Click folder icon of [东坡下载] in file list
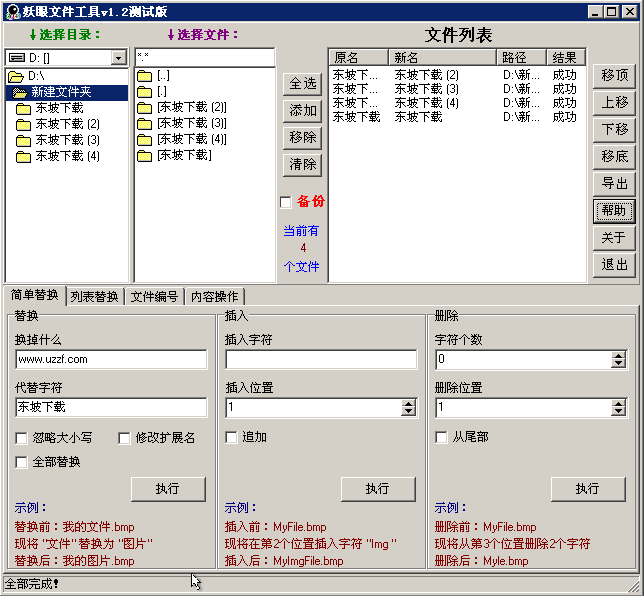The height and width of the screenshot is (596, 644). [x=144, y=156]
